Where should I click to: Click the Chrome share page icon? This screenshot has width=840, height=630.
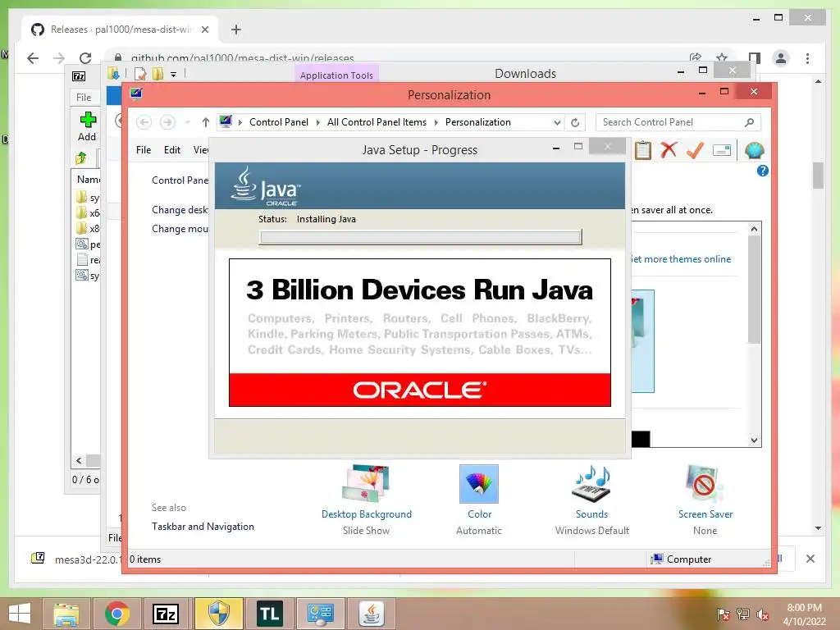point(696,57)
